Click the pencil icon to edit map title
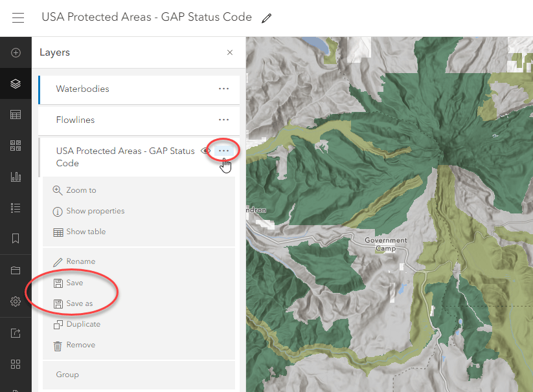Screen dimensions: 533x392 266,18
